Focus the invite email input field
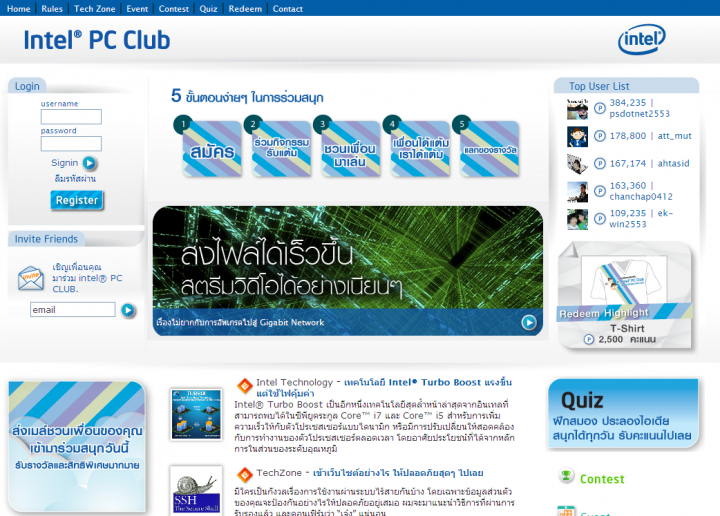 click(x=73, y=309)
